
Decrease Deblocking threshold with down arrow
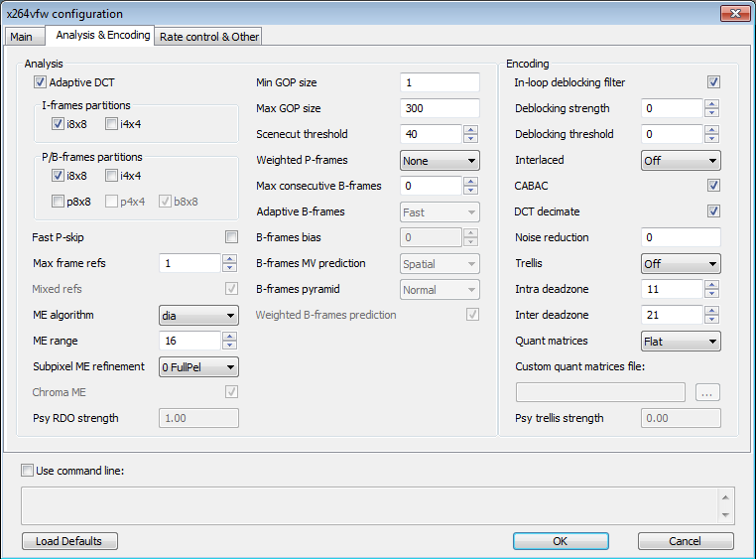point(711,138)
